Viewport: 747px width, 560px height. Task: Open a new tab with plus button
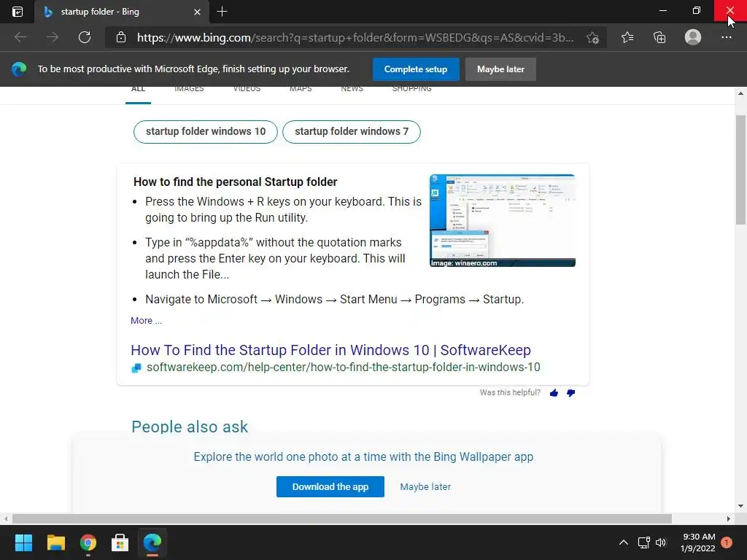pyautogui.click(x=222, y=12)
